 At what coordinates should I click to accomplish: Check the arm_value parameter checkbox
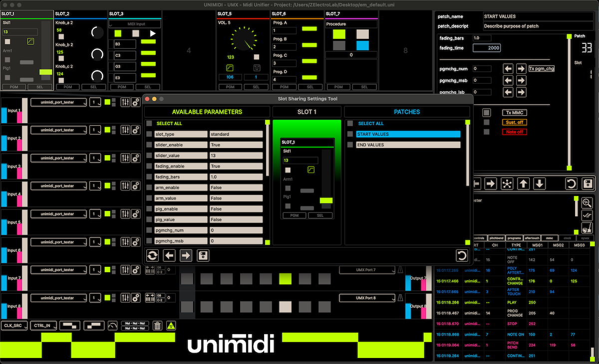click(149, 198)
